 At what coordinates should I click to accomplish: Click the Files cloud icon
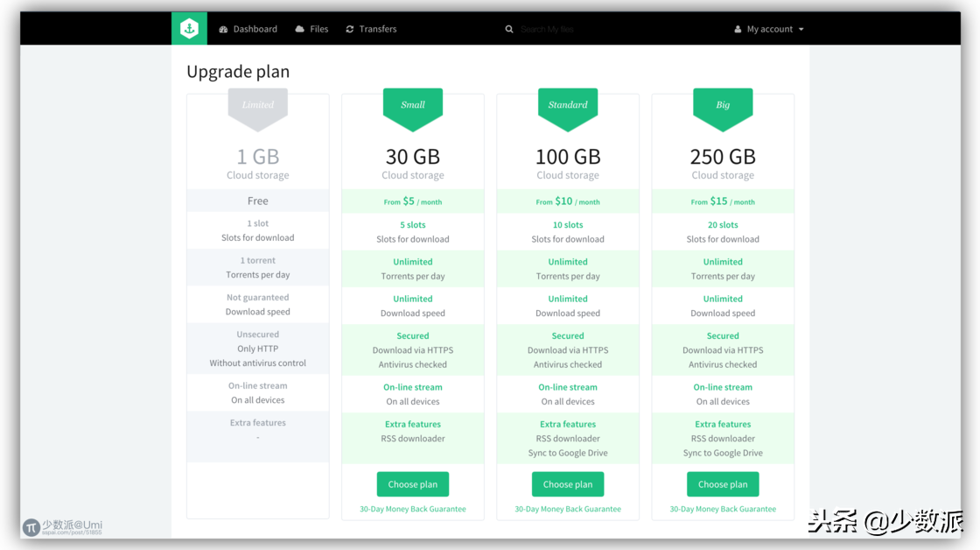(300, 29)
